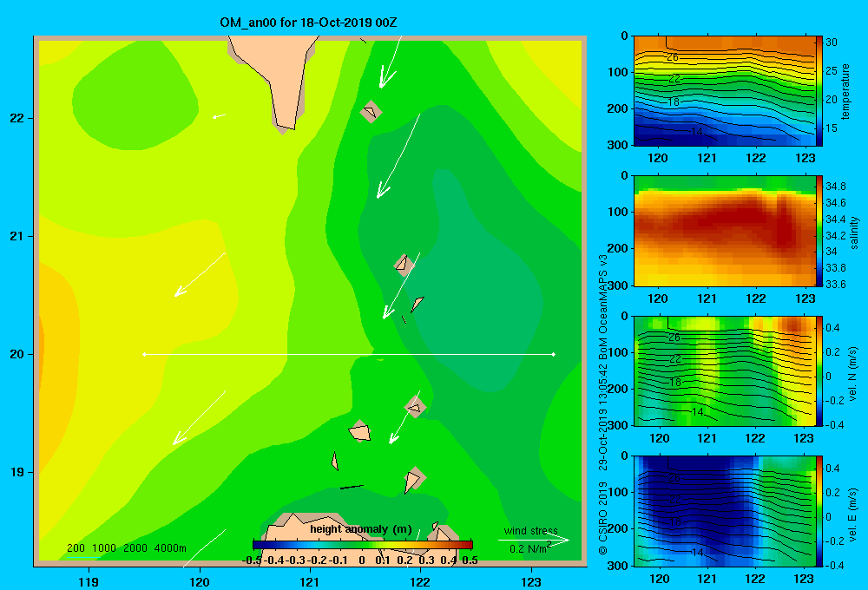Click the 30 tick on temperature scale
The image size is (868, 590).
(x=832, y=42)
